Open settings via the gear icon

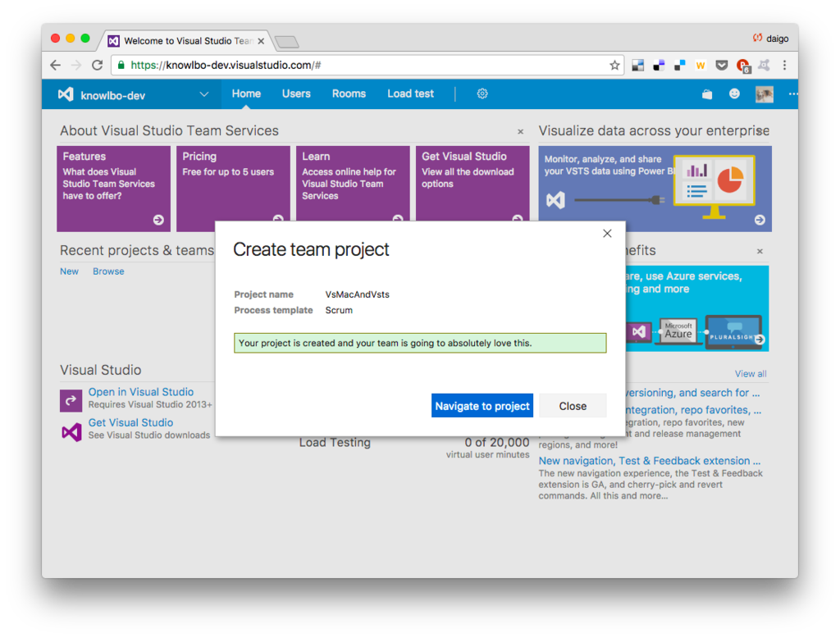(x=482, y=93)
